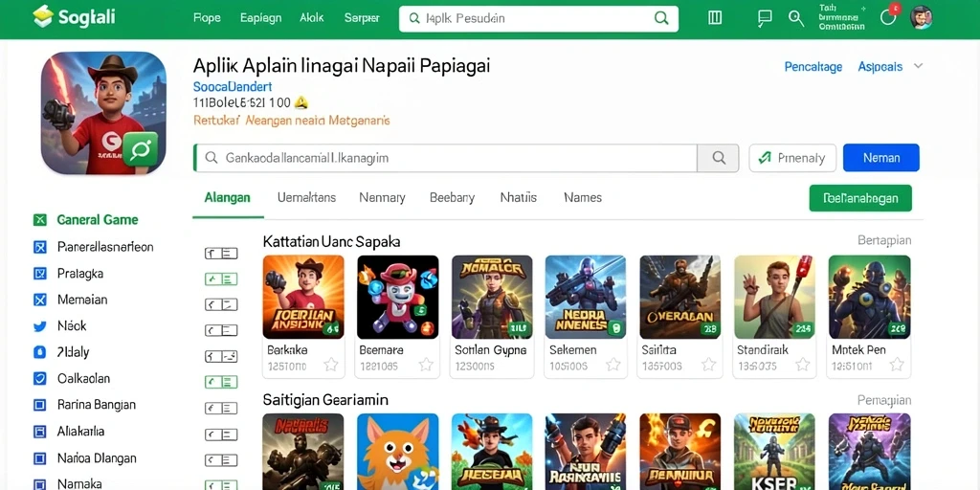Toggle the Memaian checkbox
Screen dimensions: 980x490
(39, 300)
